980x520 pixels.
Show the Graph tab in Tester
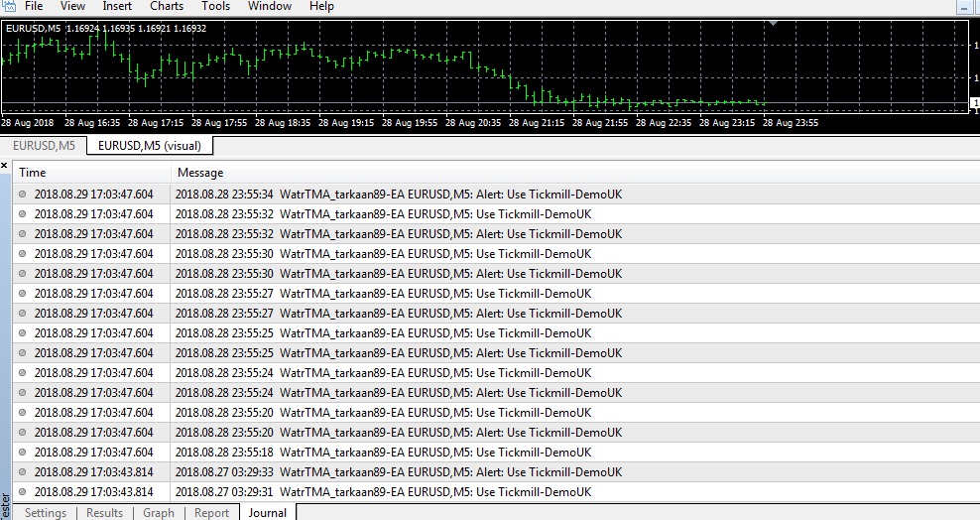158,513
